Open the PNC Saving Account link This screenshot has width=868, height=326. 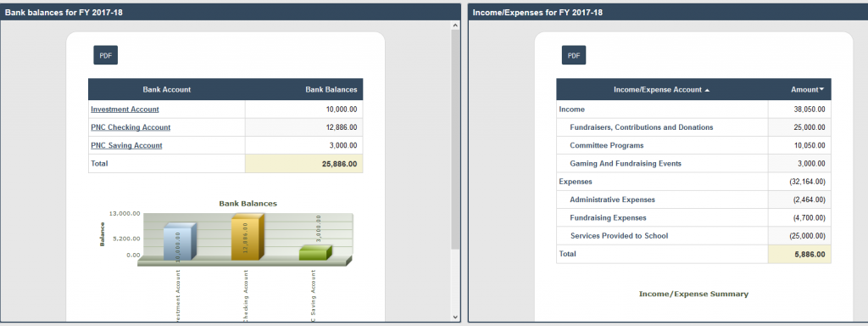(x=126, y=145)
